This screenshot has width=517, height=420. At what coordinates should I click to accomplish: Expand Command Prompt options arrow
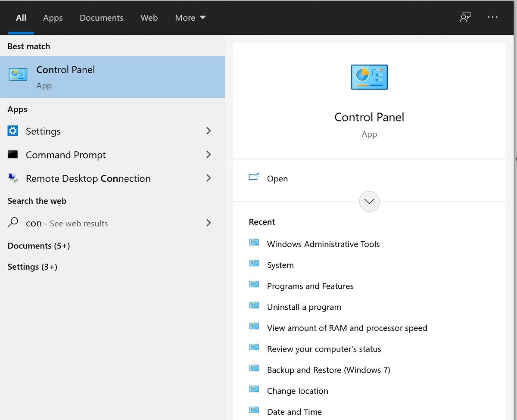tap(209, 154)
